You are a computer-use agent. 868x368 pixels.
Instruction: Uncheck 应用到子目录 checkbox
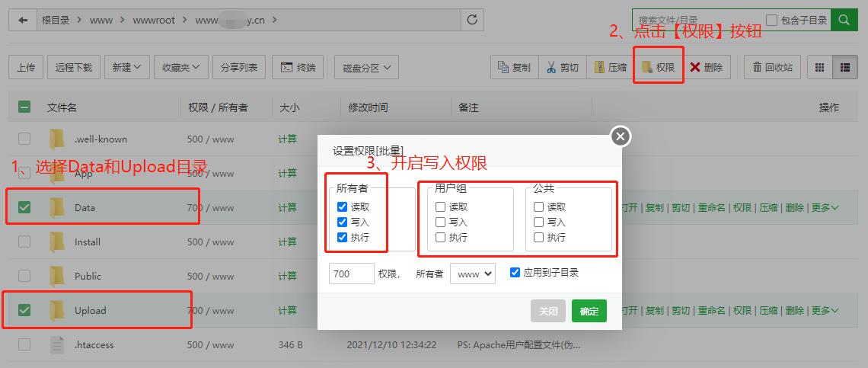click(x=515, y=273)
